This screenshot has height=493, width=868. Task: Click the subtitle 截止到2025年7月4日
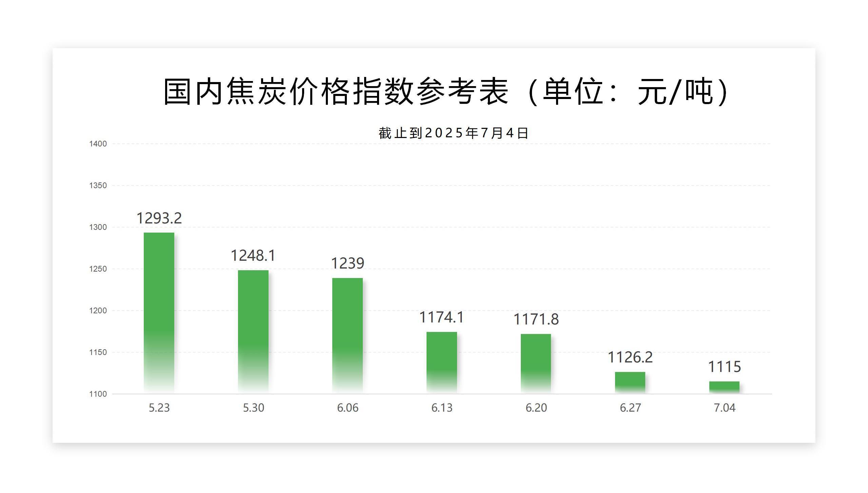point(453,133)
